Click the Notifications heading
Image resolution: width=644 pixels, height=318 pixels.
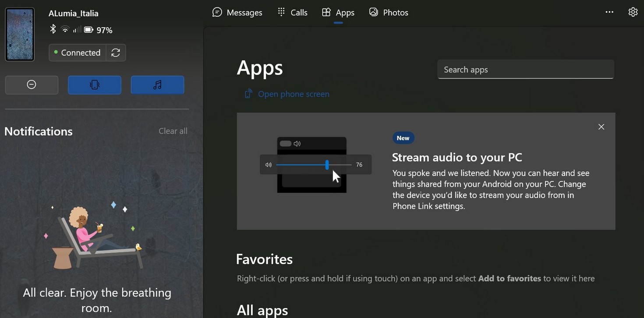point(39,131)
